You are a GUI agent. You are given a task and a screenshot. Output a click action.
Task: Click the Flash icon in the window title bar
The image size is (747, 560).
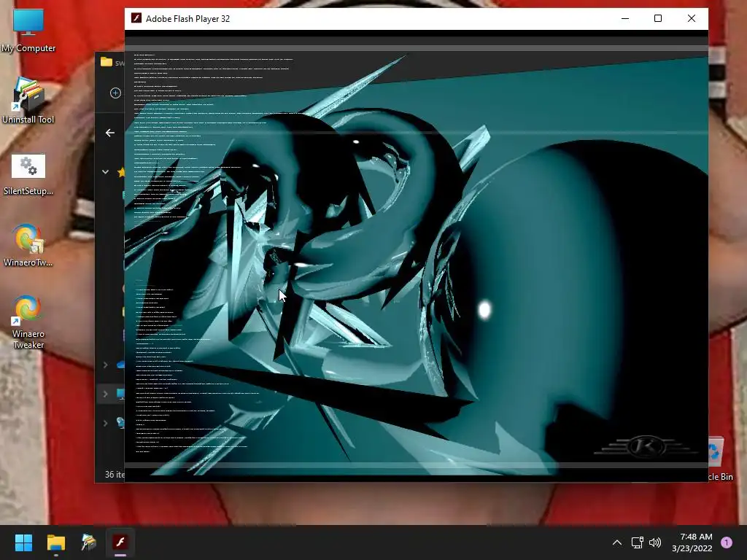[136, 18]
